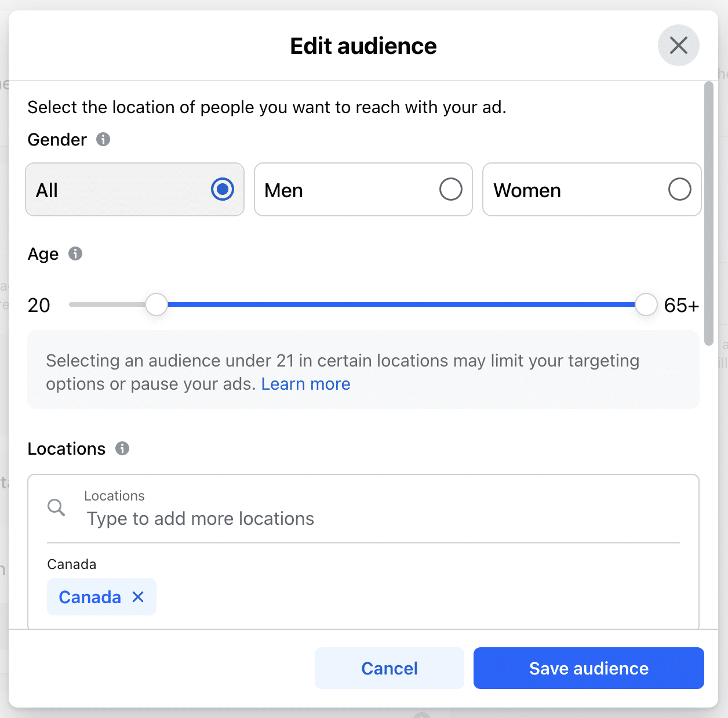Click the minimum age slider handle
The image size is (728, 718).
tap(156, 304)
